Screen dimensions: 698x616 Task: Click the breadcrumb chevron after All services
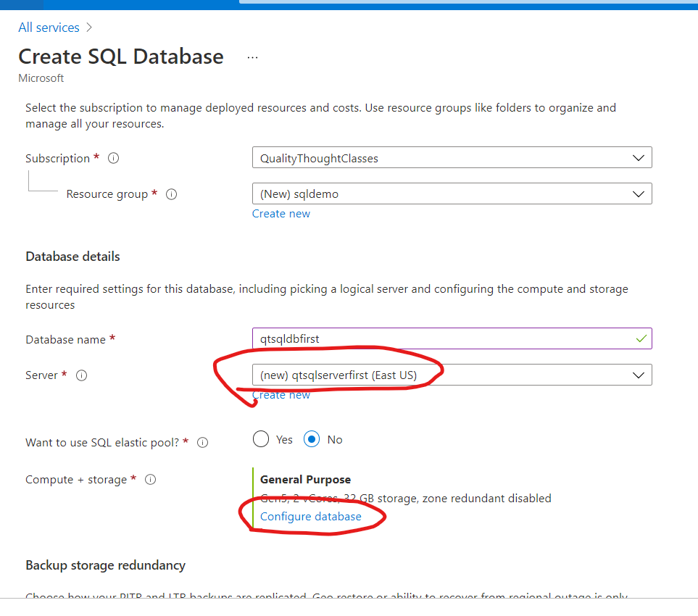point(89,28)
